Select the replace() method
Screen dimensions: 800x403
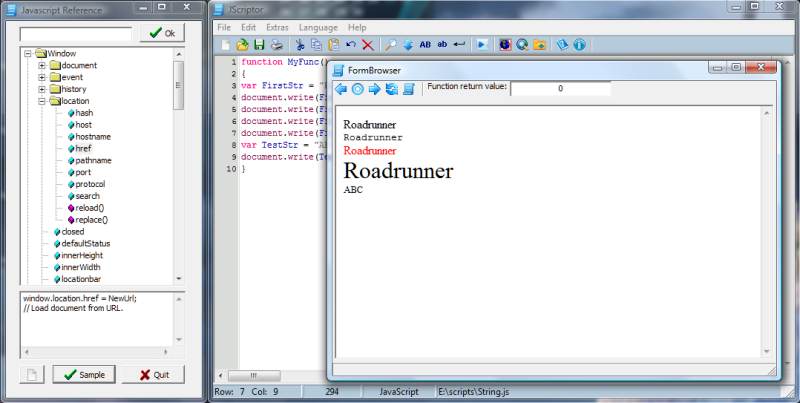(x=92, y=220)
